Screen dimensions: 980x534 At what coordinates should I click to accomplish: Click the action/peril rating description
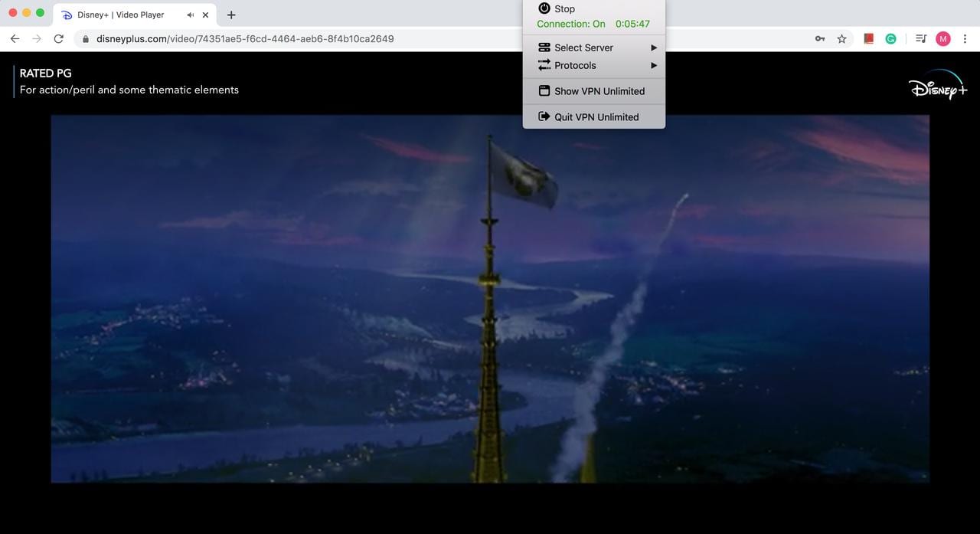click(129, 90)
